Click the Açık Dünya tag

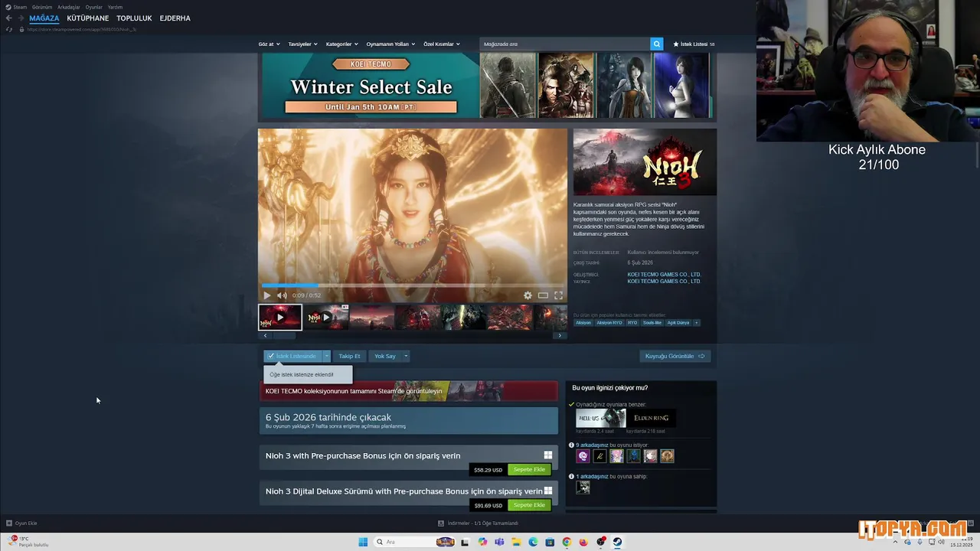(678, 323)
